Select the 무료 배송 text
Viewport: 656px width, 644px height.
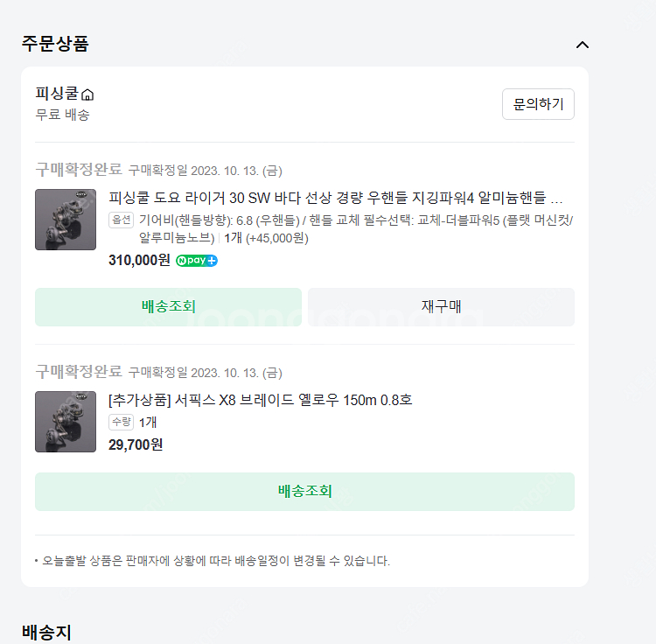click(62, 115)
